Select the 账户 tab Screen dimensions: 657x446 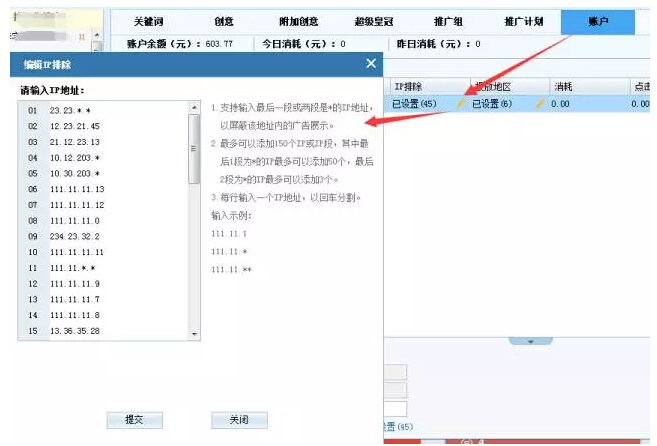[598, 22]
